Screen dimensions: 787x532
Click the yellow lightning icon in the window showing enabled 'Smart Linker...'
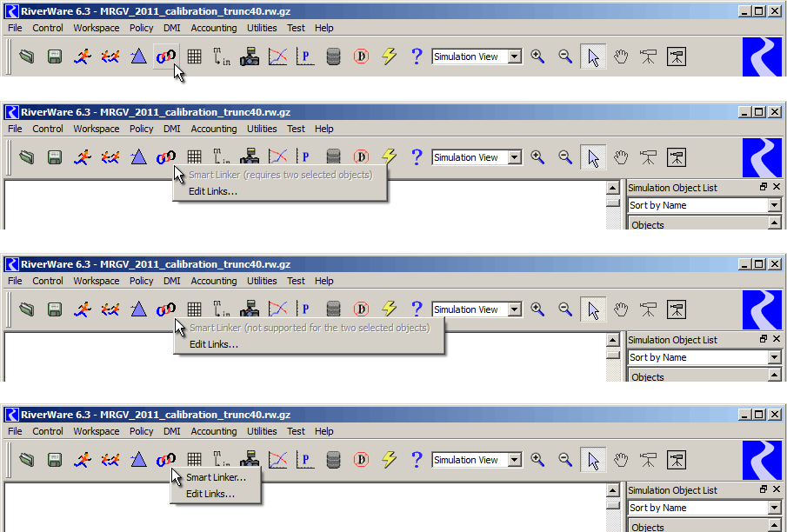(x=389, y=460)
